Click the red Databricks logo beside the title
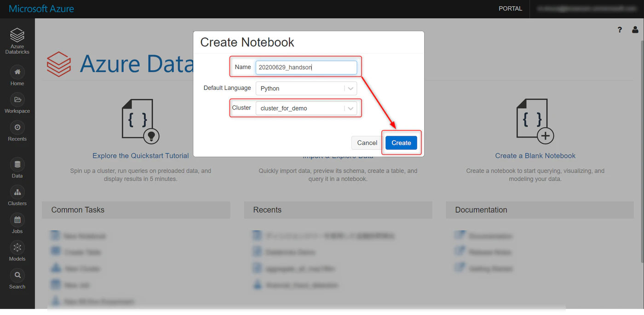644x315 pixels. [x=59, y=64]
